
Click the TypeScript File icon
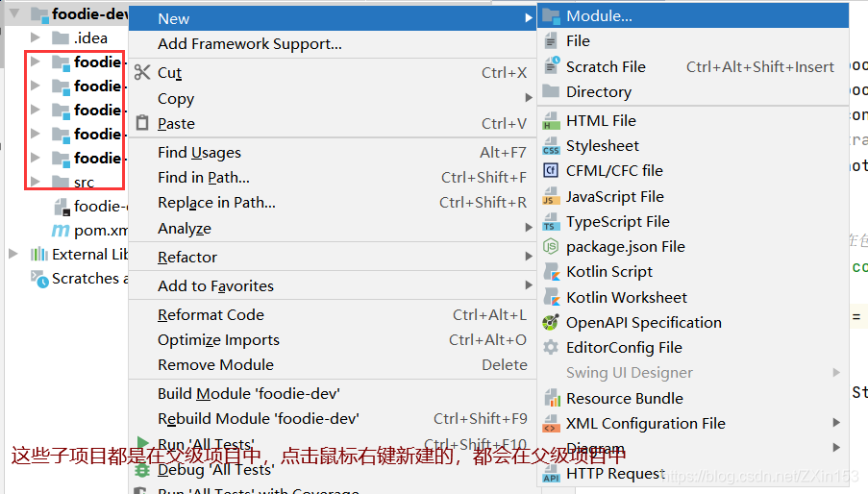tap(551, 222)
